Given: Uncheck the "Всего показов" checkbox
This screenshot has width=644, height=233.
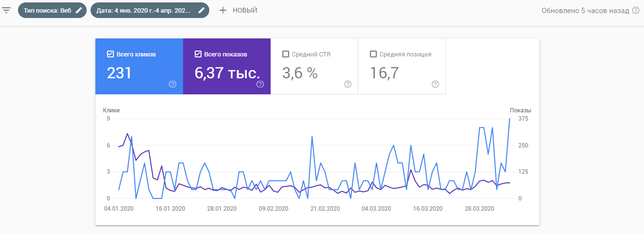Looking at the screenshot, I should click(198, 54).
